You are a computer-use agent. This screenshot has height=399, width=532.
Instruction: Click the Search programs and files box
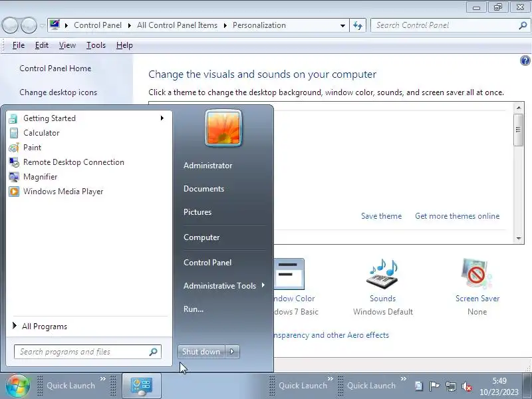(88, 352)
